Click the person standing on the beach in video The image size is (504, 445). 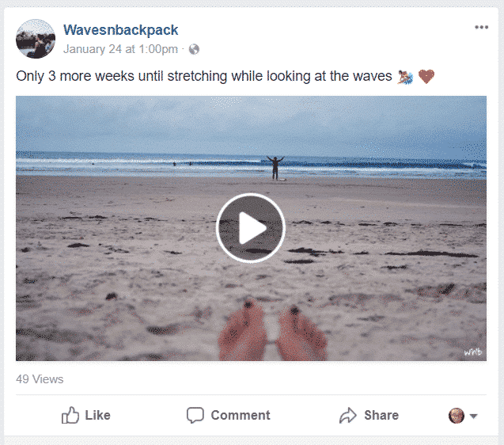[275, 167]
